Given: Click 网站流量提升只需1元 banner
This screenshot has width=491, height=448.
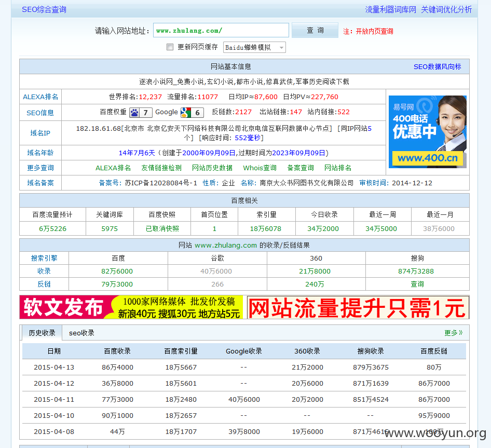Looking at the screenshot, I should coord(358,307).
